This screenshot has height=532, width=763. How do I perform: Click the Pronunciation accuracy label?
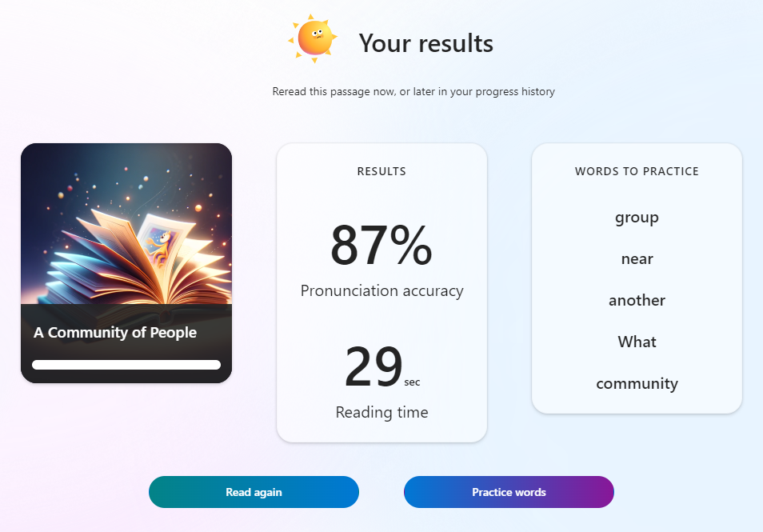(x=381, y=290)
